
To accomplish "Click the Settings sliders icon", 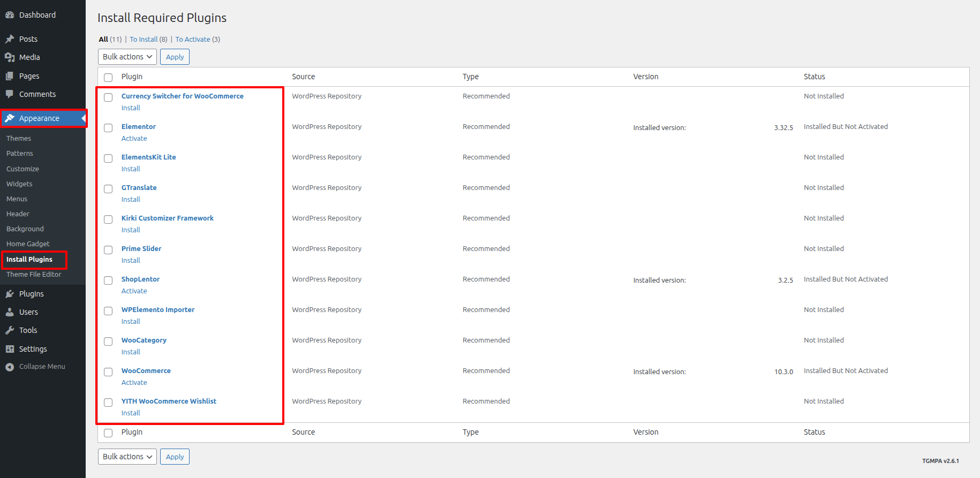I will [x=10, y=349].
